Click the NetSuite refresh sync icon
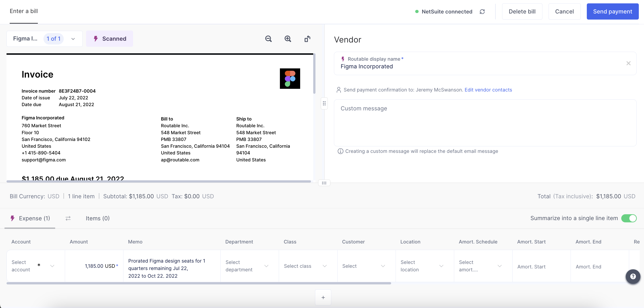Screen dimensions: 644x308 482,11
